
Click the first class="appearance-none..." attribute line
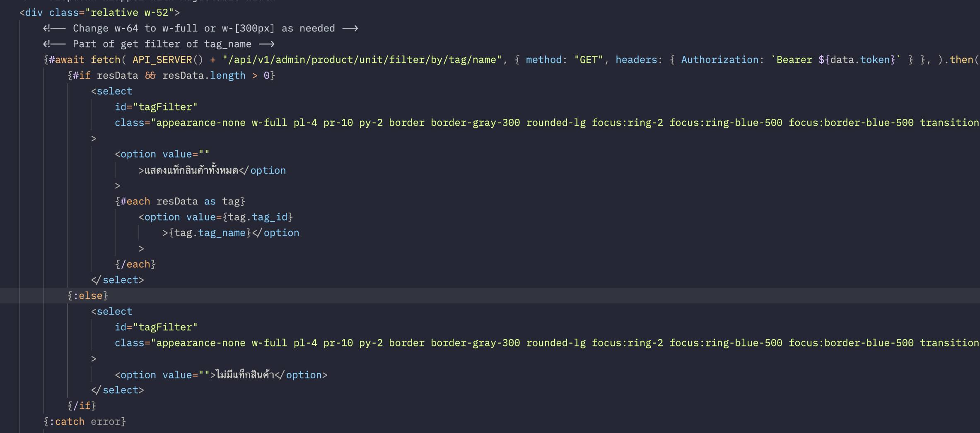click(547, 123)
